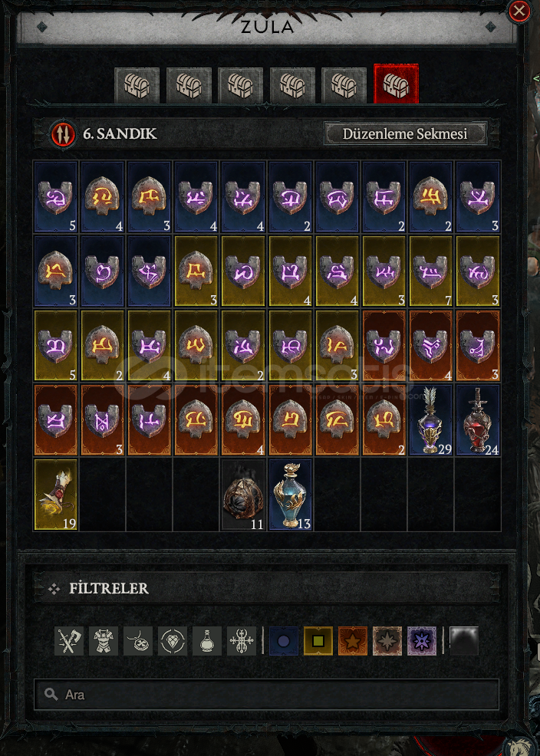Click the Ara search field

coord(266,695)
